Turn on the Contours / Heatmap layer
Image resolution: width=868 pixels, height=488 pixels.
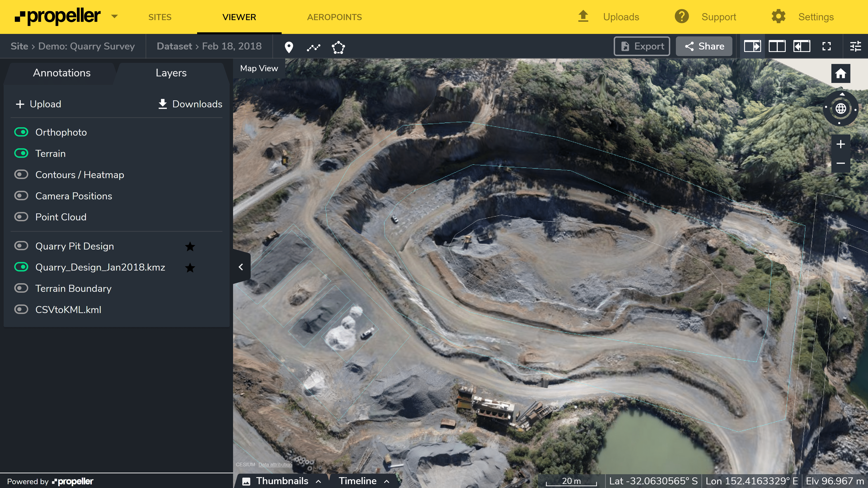(x=21, y=174)
